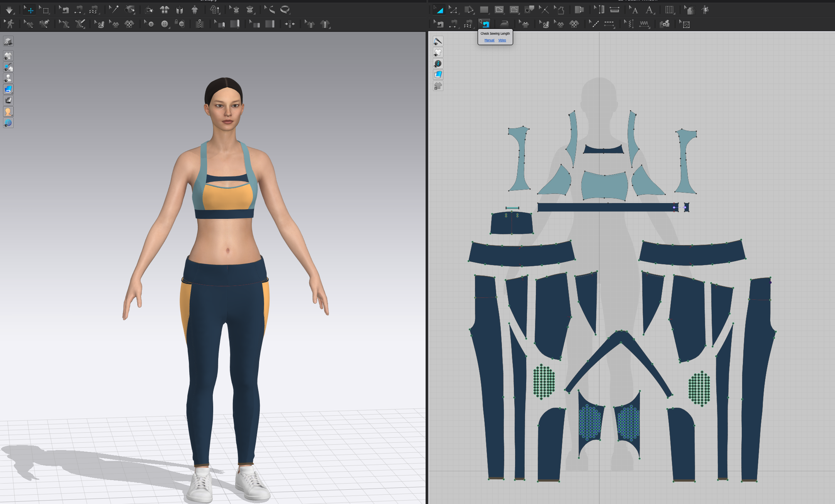Activate the Trace tool
Screen dimensions: 835x504
point(559,10)
